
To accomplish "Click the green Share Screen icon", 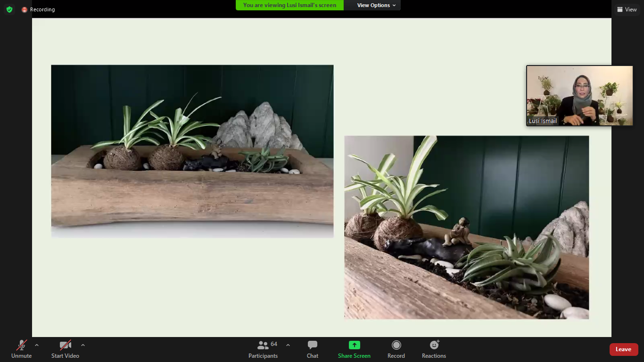I will tap(354, 345).
